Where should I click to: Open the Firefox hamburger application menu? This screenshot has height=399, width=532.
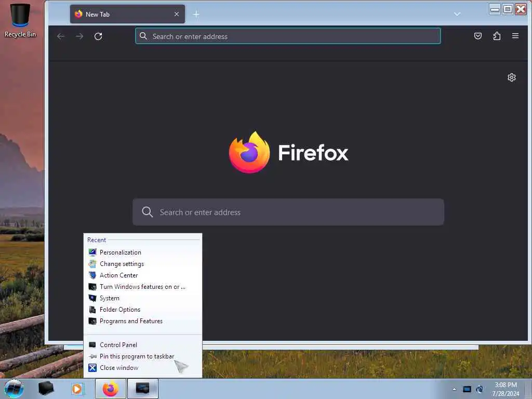coord(515,36)
